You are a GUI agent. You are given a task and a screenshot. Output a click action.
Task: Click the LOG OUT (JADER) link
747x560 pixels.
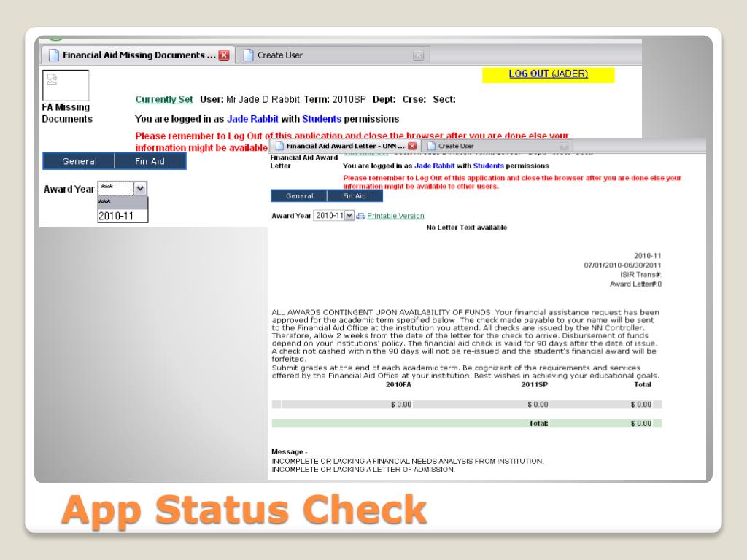(x=549, y=74)
